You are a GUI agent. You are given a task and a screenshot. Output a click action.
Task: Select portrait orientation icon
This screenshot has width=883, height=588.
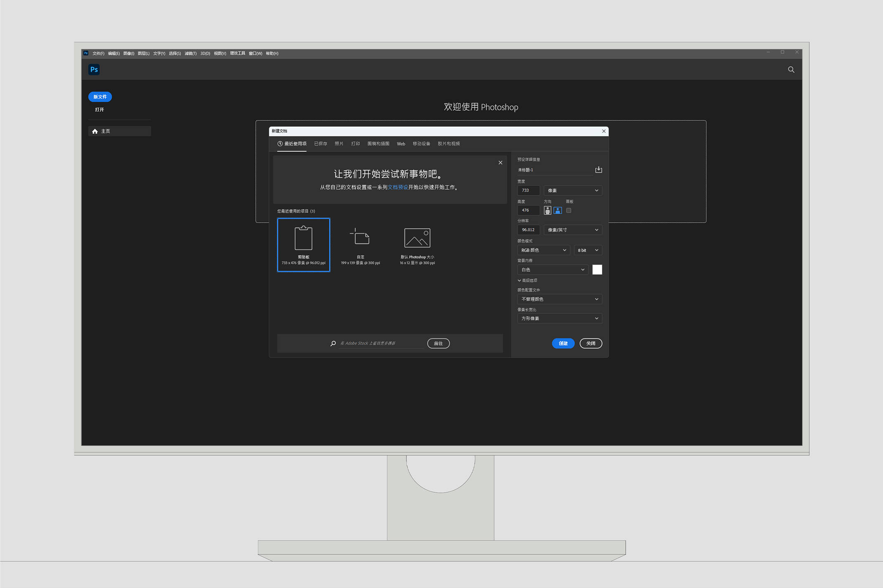(x=547, y=210)
